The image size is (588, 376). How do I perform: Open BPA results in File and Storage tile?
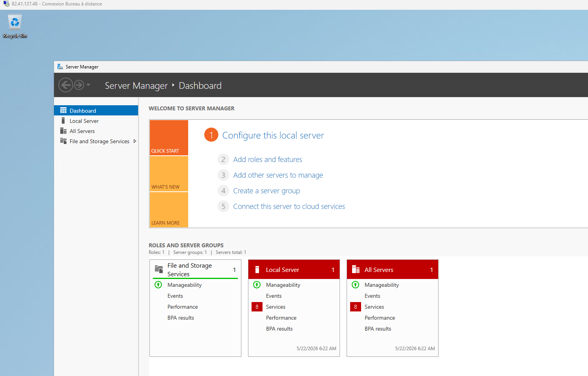(181, 318)
